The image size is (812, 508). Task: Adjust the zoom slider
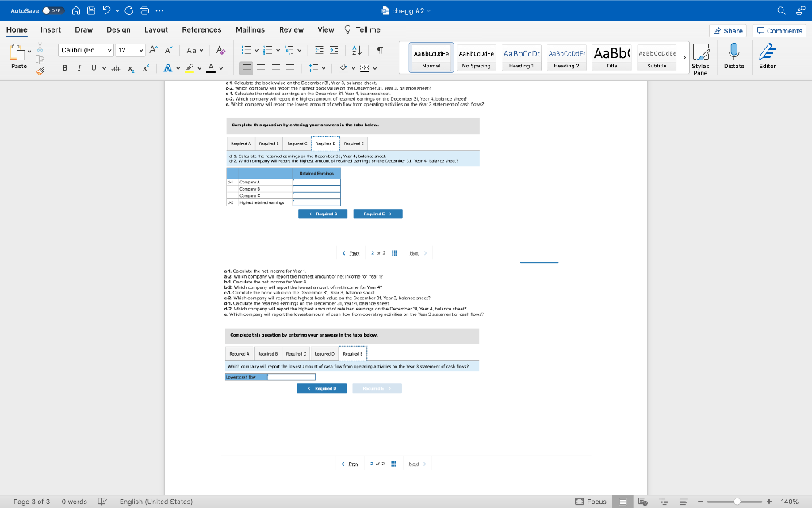736,502
